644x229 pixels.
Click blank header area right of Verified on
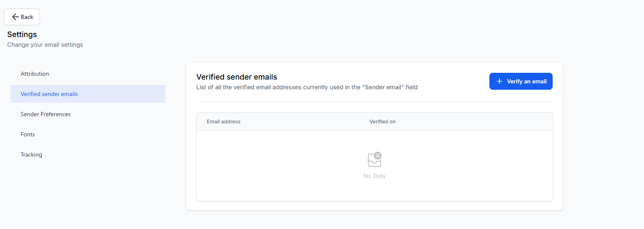coord(472,122)
